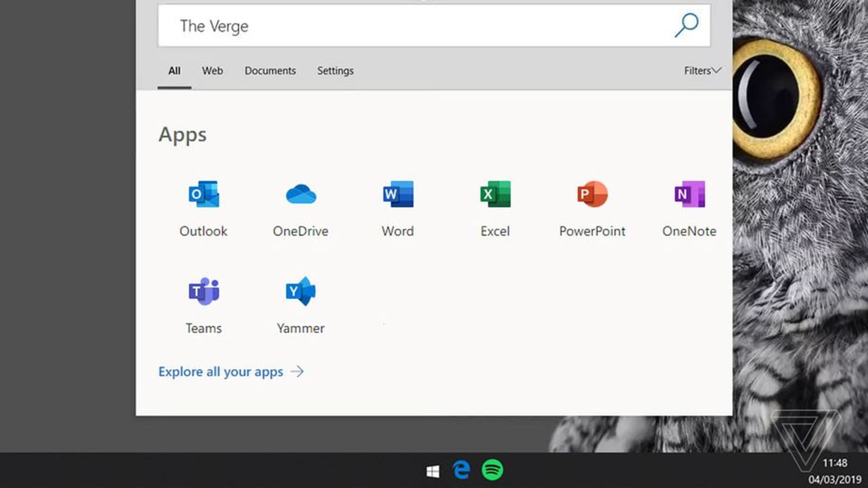Viewport: 868px width, 488px height.
Task: Launch OneNote from the Apps grid
Action: coord(690,194)
